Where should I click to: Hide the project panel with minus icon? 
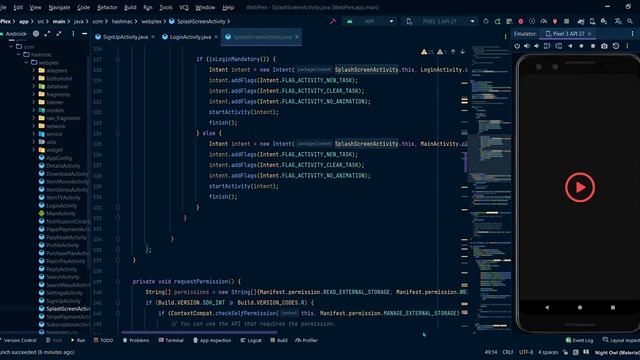click(84, 34)
